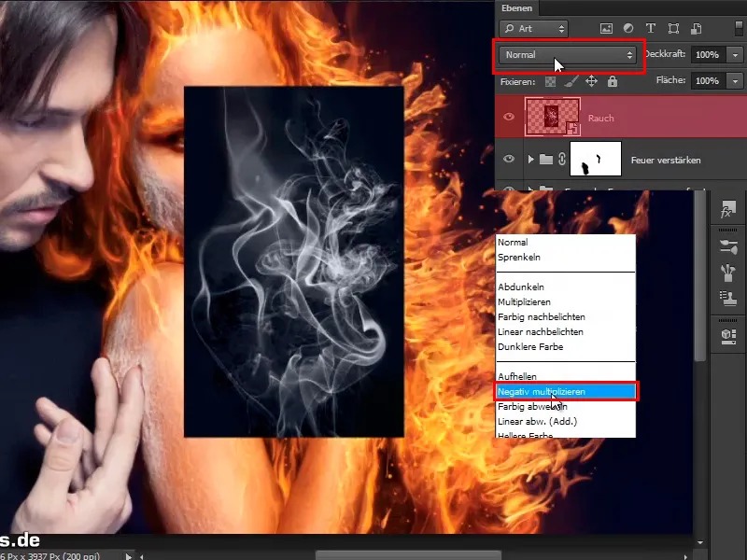
Task: Filter layers by type layers icon
Action: [650, 29]
